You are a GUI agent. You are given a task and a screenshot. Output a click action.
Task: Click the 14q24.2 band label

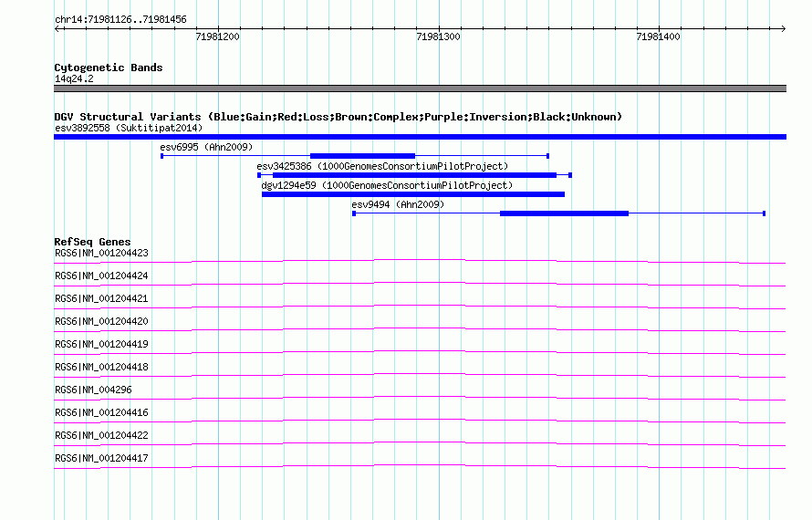74,78
